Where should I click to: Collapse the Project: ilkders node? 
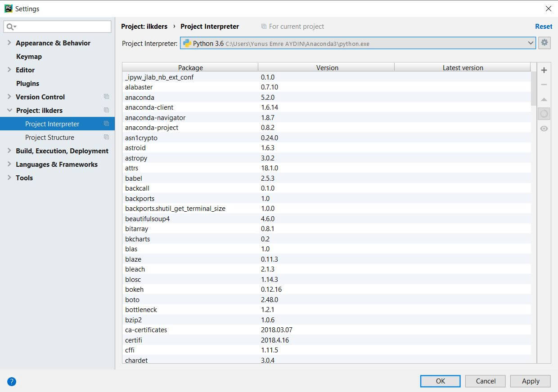point(9,110)
